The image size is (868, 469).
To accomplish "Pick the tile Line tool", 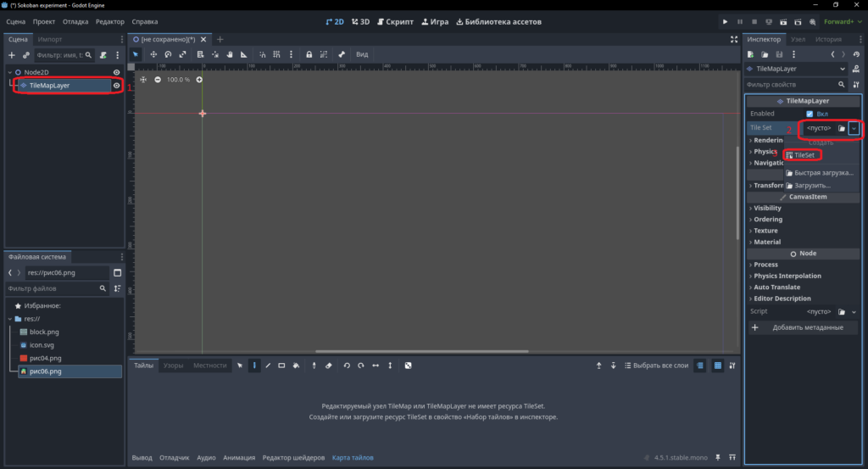I will point(268,366).
